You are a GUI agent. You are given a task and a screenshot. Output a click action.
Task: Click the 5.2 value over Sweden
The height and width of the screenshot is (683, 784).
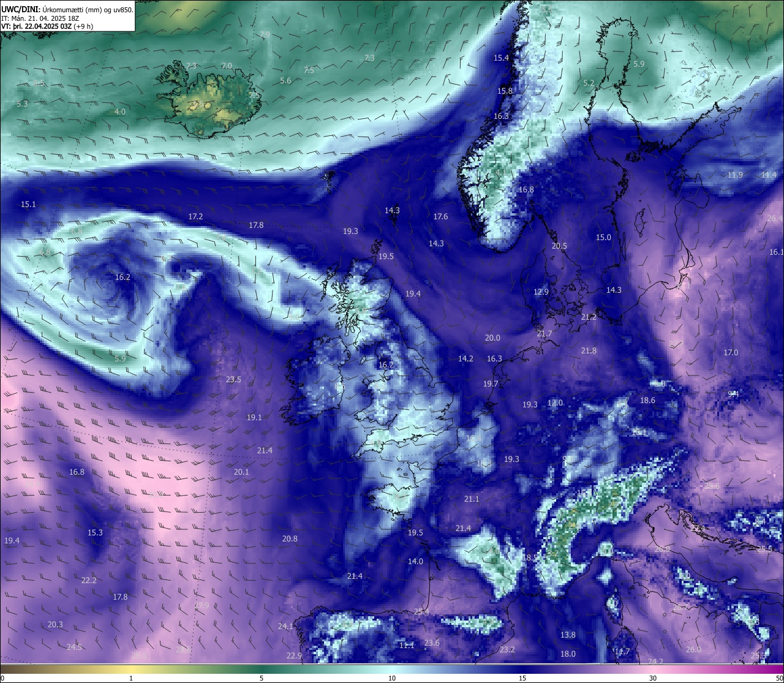pyautogui.click(x=589, y=83)
